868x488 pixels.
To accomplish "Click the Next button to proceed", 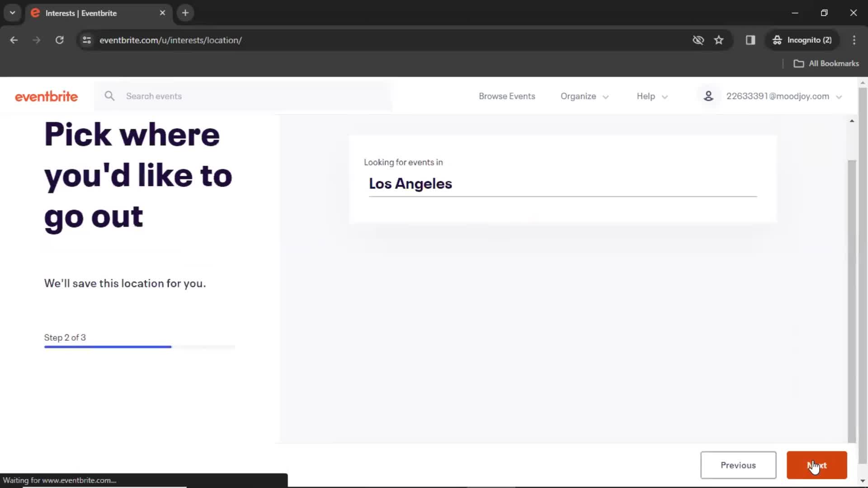I will (817, 465).
